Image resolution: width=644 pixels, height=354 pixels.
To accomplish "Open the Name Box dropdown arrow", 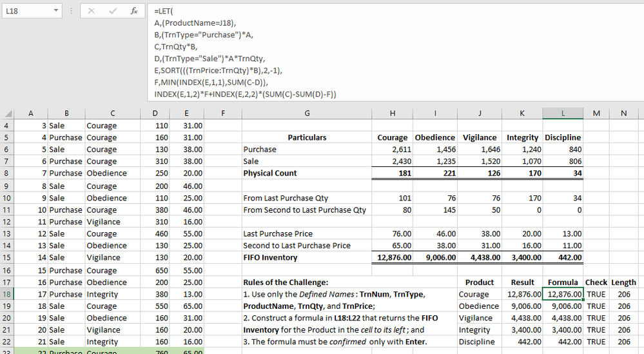I will (56, 11).
